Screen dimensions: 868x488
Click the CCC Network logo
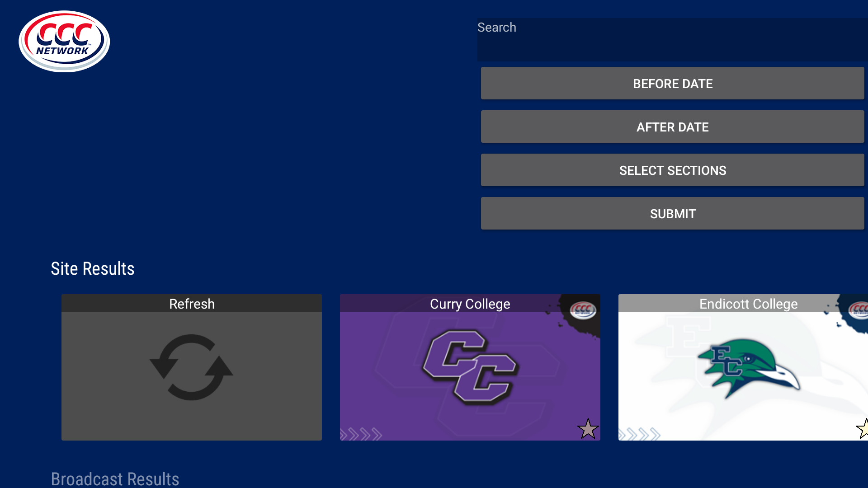point(64,40)
